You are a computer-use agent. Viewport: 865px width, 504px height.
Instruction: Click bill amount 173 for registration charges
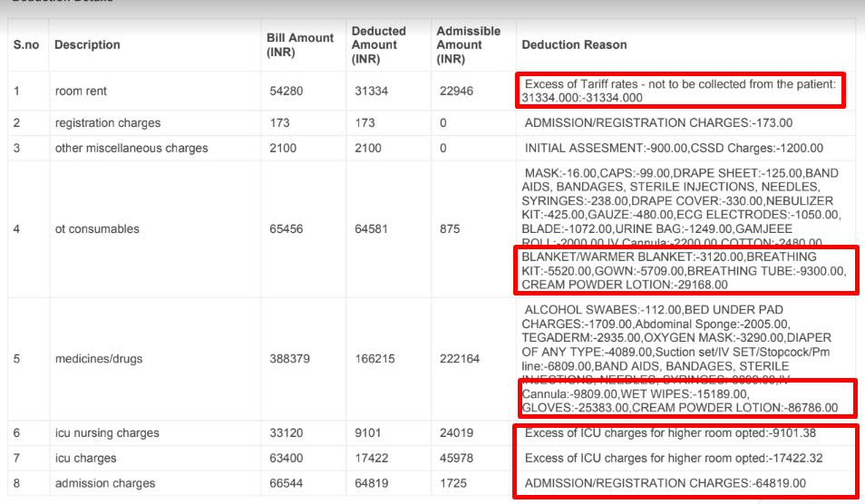[279, 123]
